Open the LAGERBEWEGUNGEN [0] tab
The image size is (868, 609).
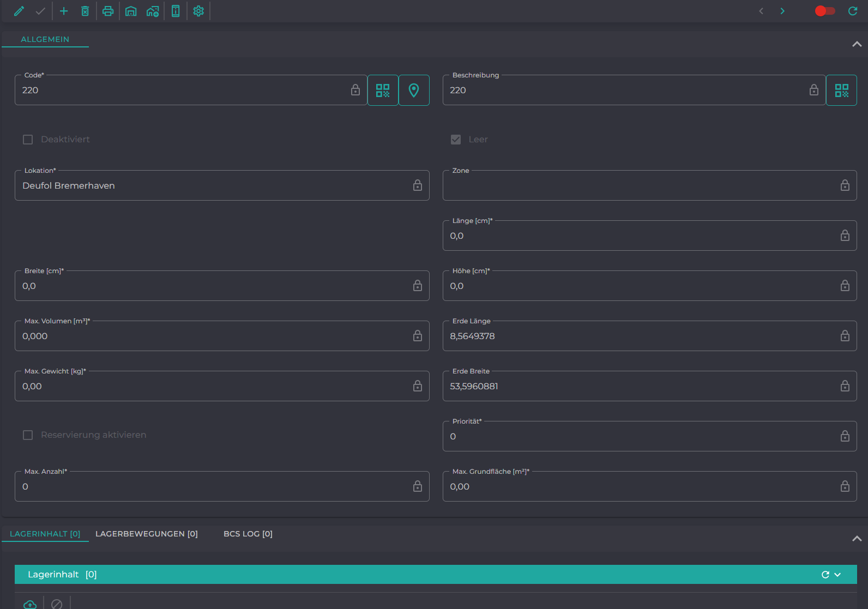(147, 534)
